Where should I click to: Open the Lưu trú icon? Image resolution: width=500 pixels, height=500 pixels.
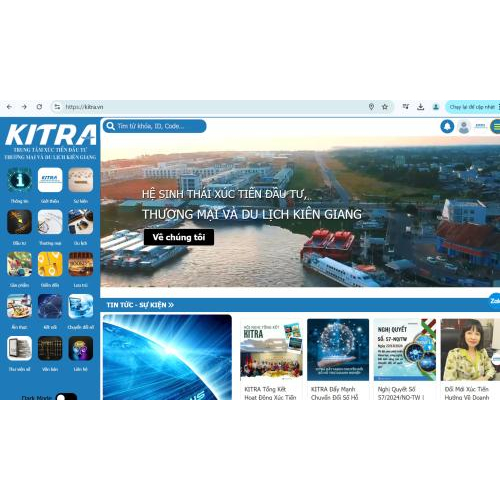[81, 264]
